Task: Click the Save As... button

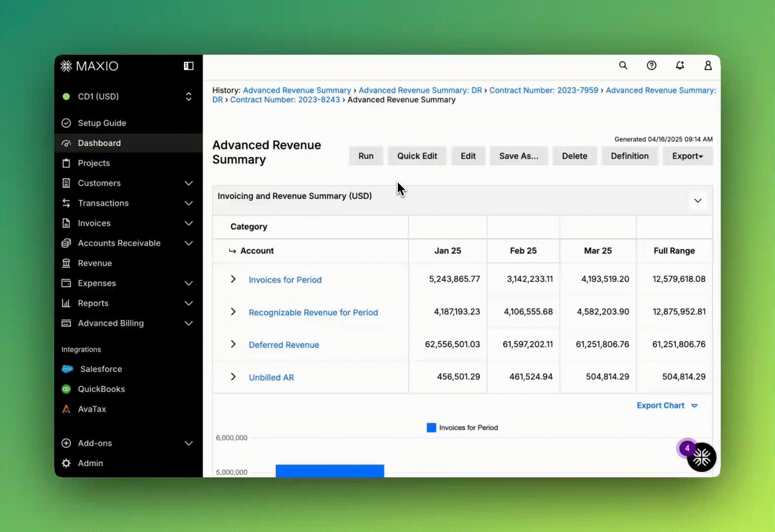Action: pyautogui.click(x=519, y=156)
